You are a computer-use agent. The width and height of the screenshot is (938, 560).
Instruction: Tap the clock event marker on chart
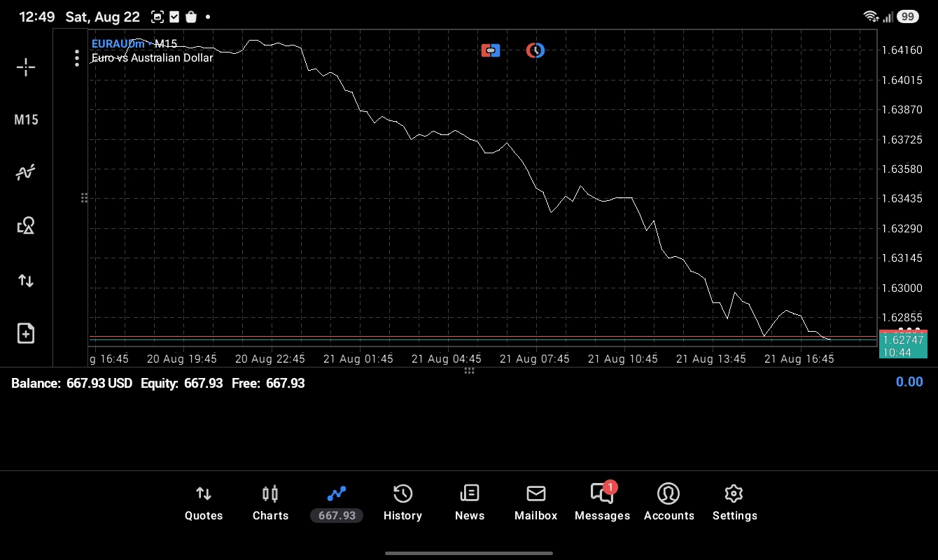(535, 50)
